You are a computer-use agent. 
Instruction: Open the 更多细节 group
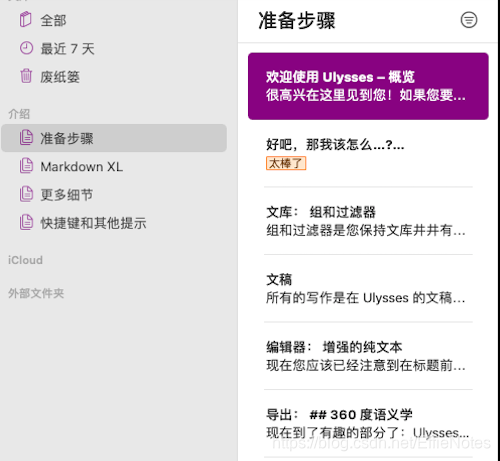pos(67,195)
